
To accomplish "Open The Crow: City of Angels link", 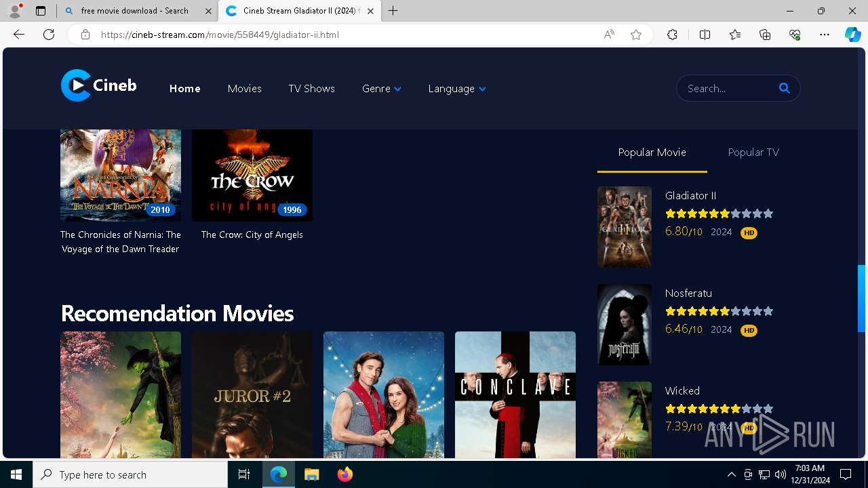I will [252, 235].
